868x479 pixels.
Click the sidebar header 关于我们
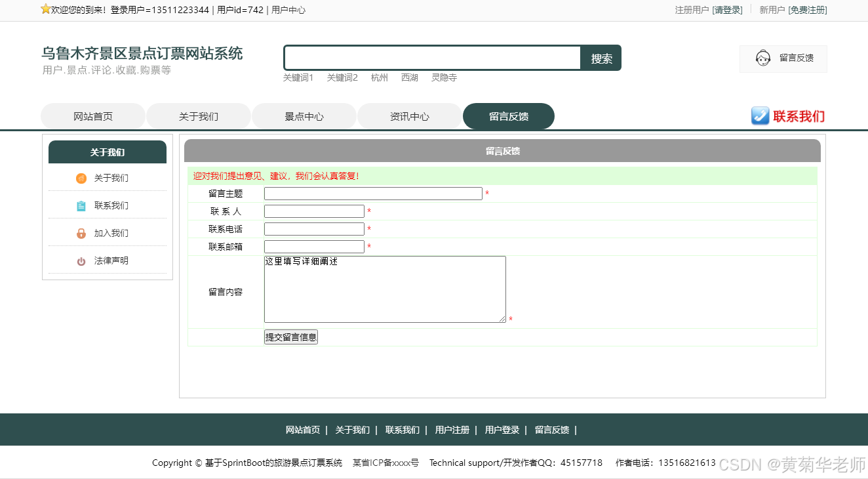click(108, 152)
